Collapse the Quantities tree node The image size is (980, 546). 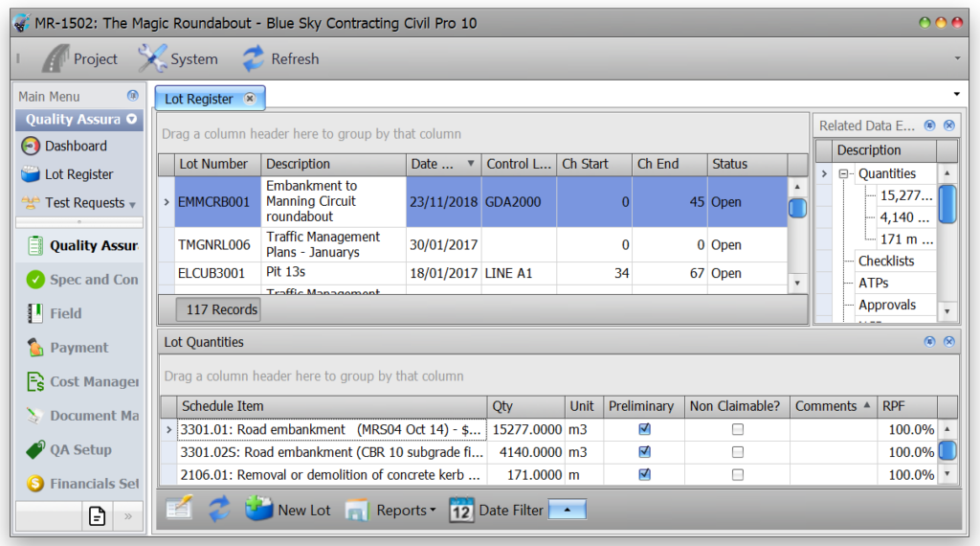(844, 174)
